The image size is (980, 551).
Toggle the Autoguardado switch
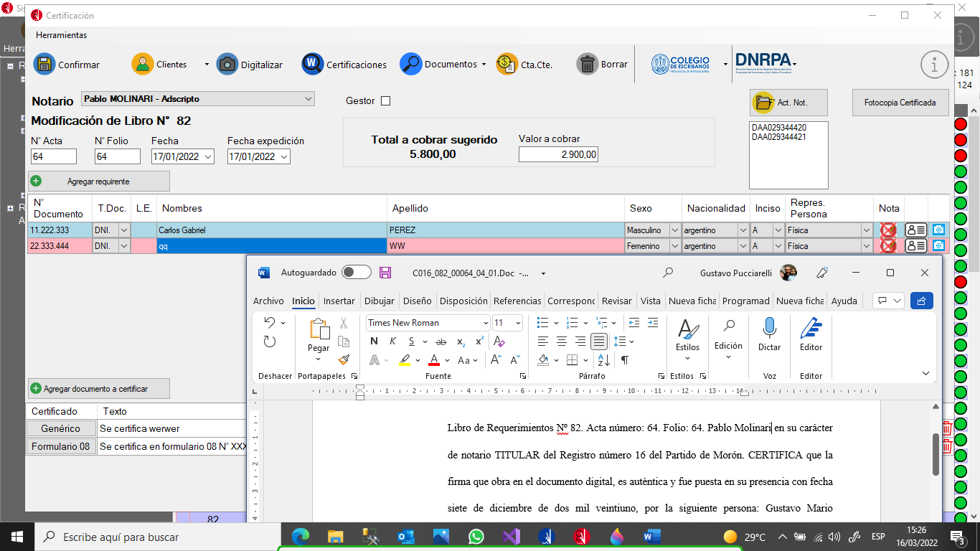357,273
